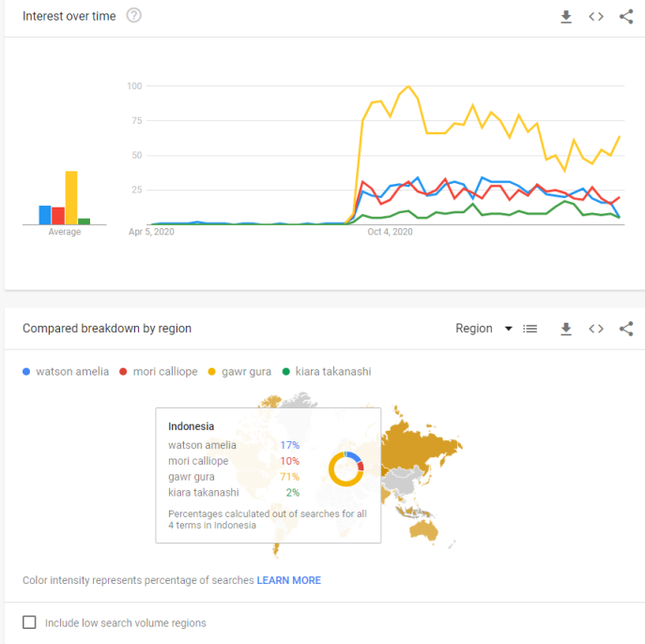This screenshot has width=645, height=644.
Task: Open embed code for region breakdown
Action: pos(596,329)
